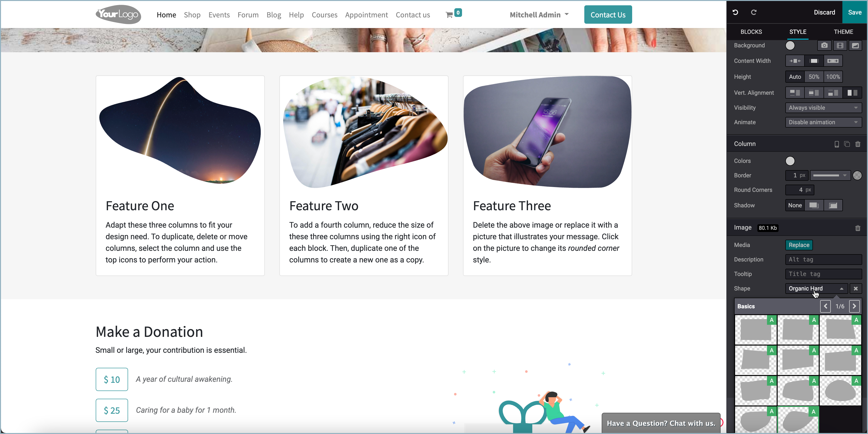Click the mobile visibility icon in Column
Screen dimensions: 868x434
[x=836, y=144]
